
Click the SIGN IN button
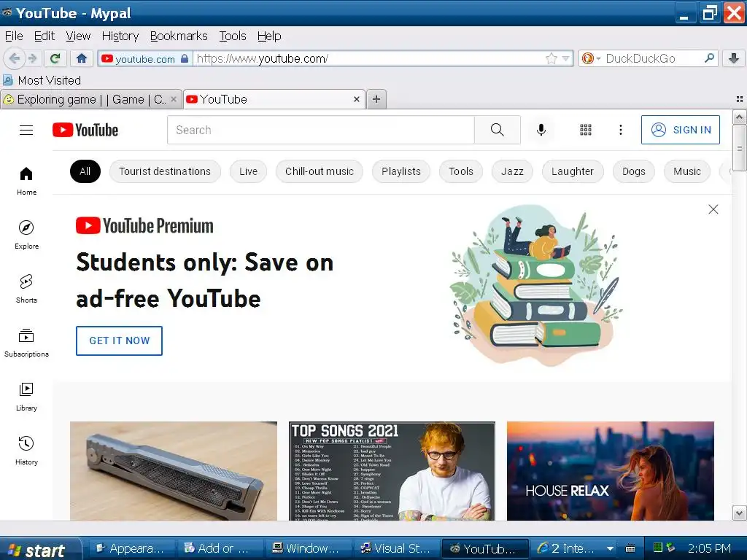[x=681, y=130]
